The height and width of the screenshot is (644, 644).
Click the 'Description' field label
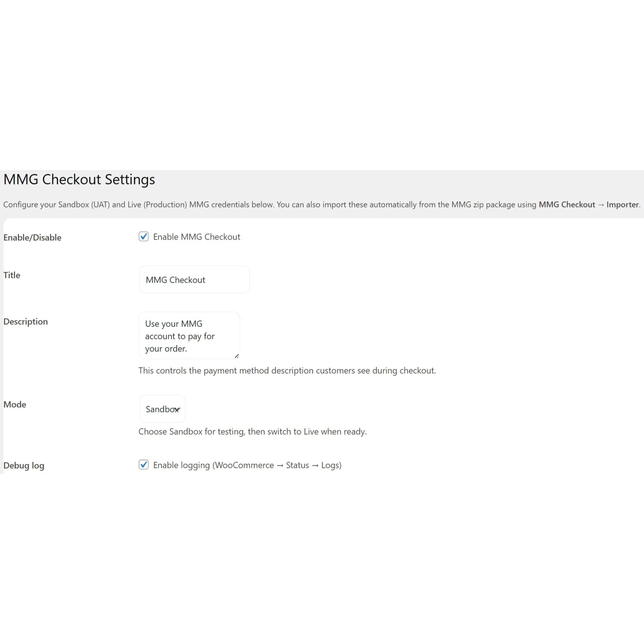click(x=26, y=321)
